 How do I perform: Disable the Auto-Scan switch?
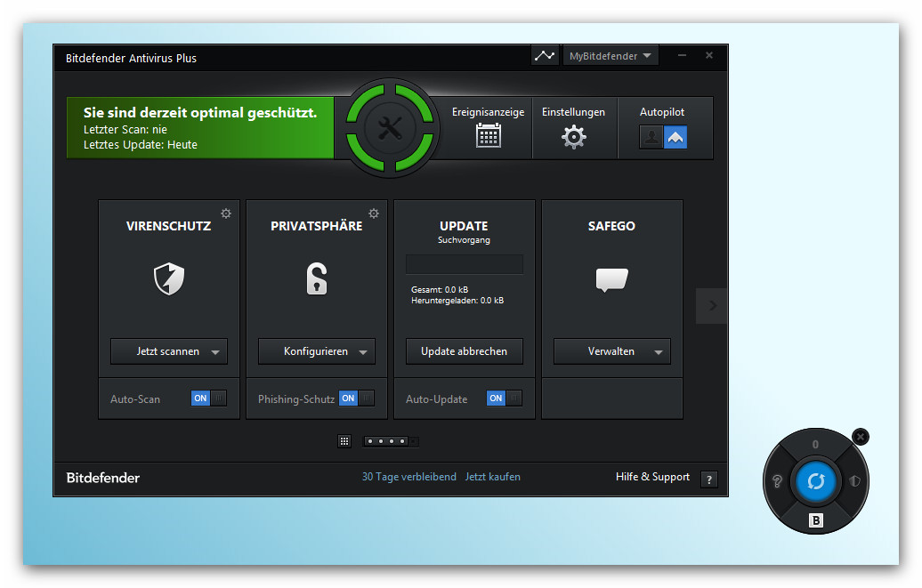click(x=207, y=399)
